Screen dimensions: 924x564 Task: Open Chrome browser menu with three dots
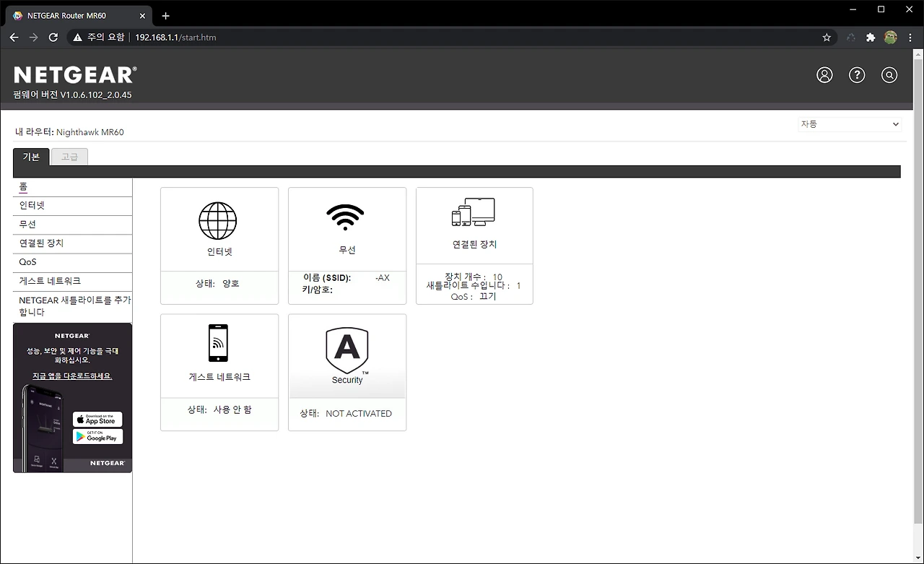pos(910,37)
